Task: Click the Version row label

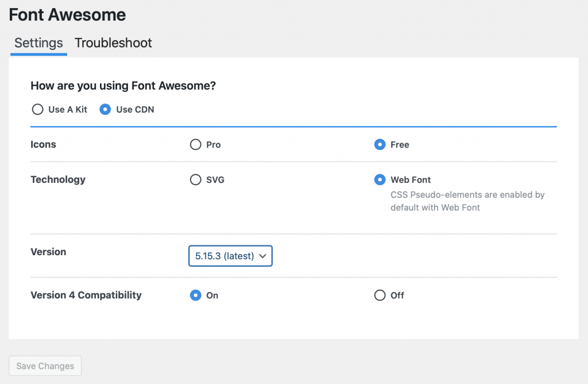Action: pyautogui.click(x=48, y=252)
